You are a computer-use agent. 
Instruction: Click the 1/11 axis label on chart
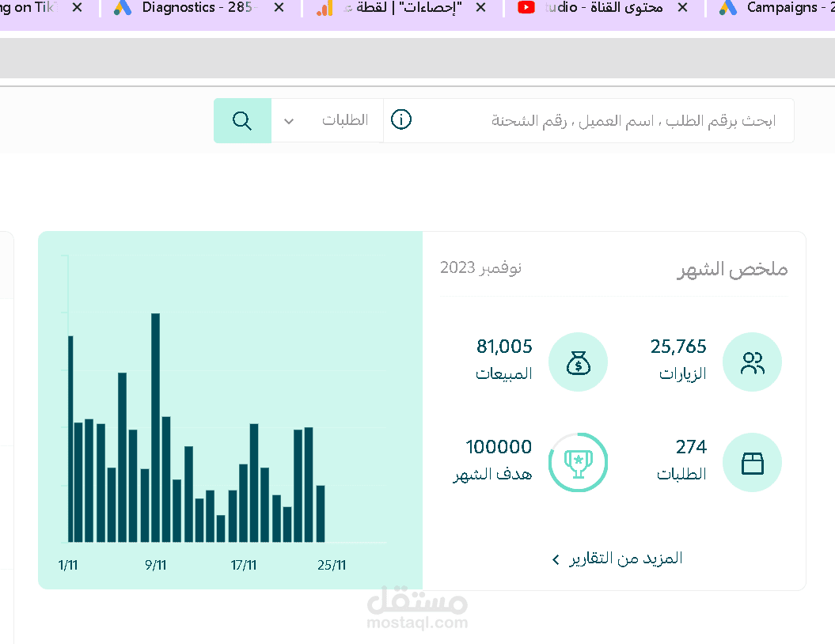click(67, 565)
